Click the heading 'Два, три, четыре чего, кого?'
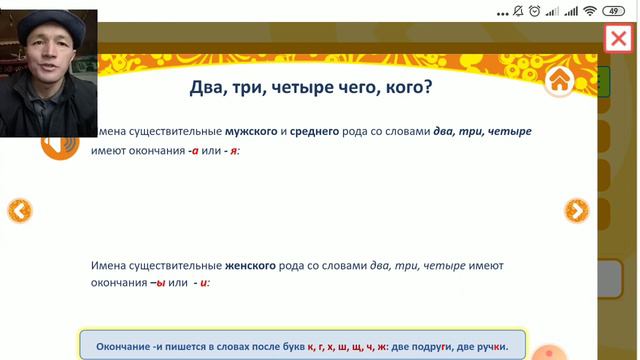 point(311,87)
